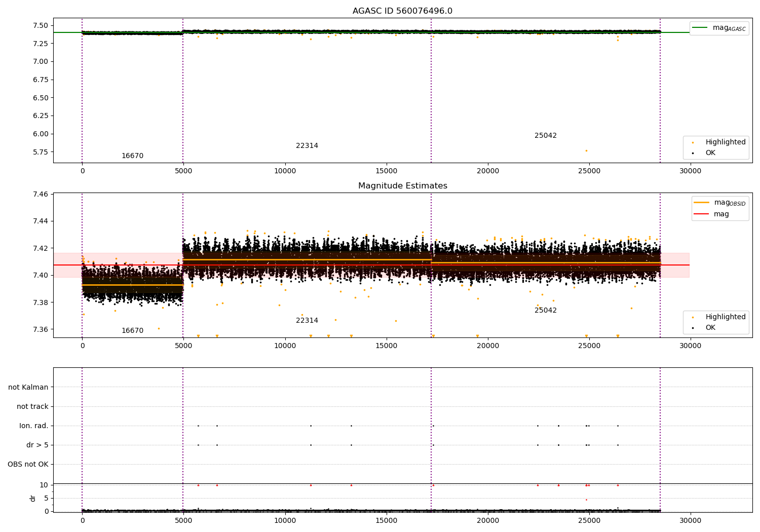The height and width of the screenshot is (532, 760).
Task: Click the 7.40 y-axis tick label
Action: [x=40, y=275]
